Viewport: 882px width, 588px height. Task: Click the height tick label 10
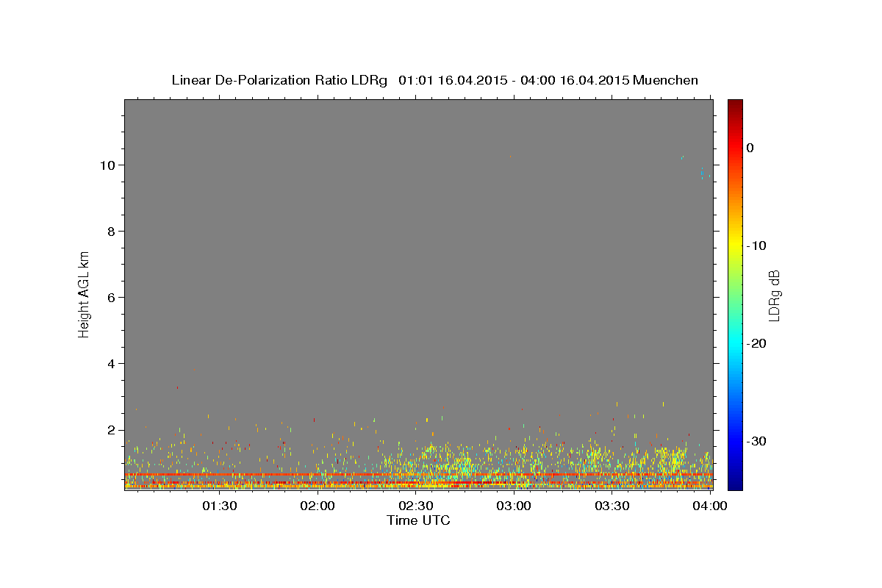point(109,165)
